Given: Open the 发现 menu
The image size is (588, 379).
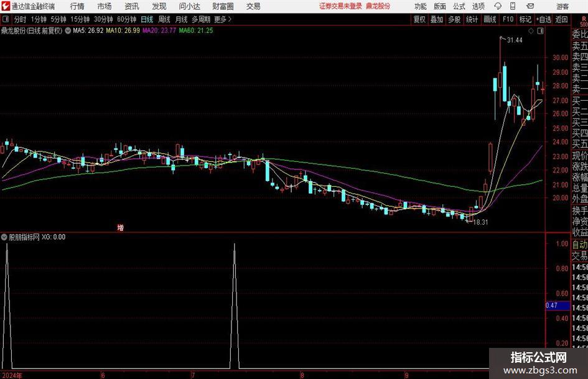Looking at the screenshot, I should [x=159, y=6].
